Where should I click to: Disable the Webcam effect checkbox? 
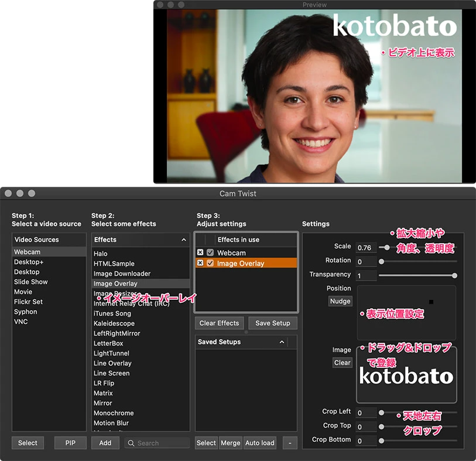tap(210, 253)
